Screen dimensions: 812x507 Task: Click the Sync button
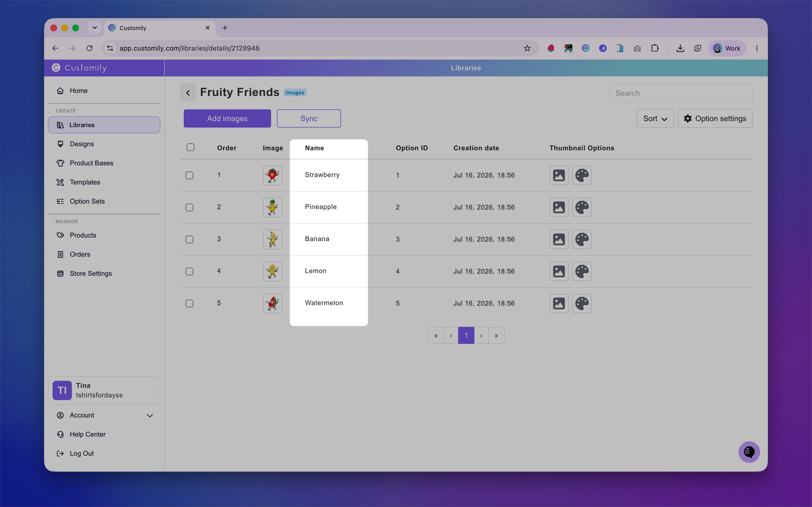tap(309, 118)
